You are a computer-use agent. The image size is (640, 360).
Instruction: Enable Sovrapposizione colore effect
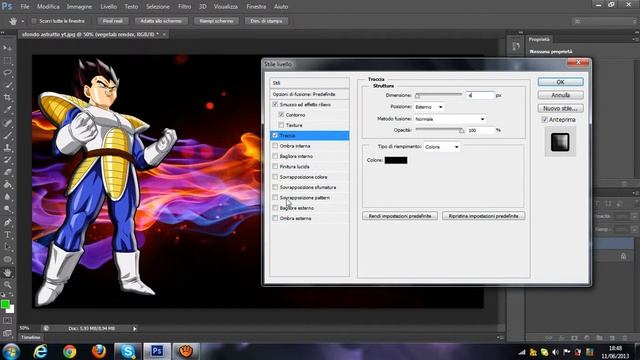(275, 177)
